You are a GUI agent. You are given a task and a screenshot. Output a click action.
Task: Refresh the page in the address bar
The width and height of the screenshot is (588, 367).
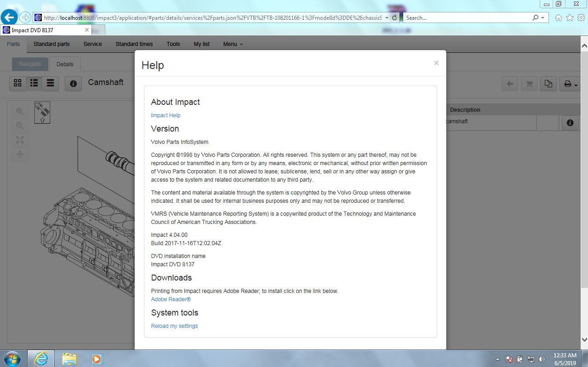pos(394,18)
